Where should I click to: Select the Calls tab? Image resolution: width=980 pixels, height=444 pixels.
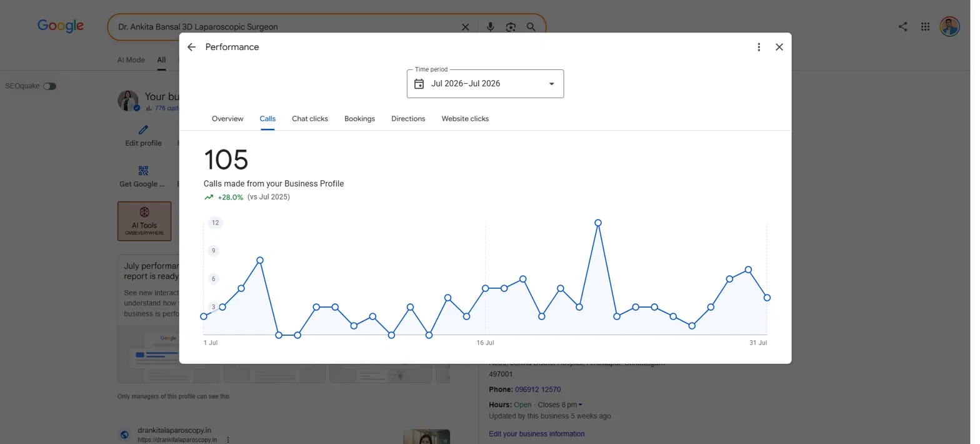click(267, 119)
